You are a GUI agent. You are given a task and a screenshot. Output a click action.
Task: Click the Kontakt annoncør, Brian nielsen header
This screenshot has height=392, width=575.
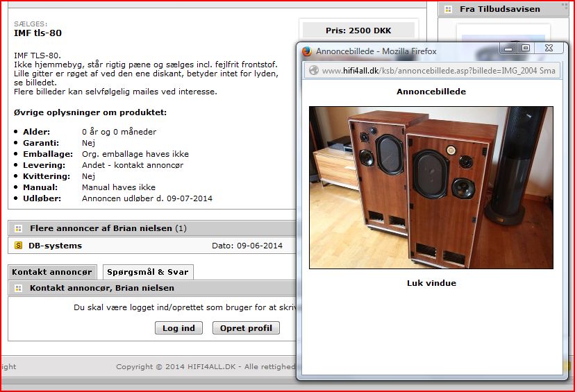pyautogui.click(x=102, y=288)
